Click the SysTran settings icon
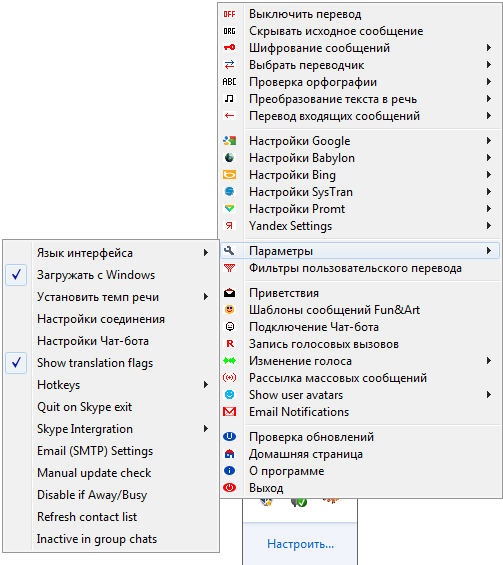 [x=230, y=191]
